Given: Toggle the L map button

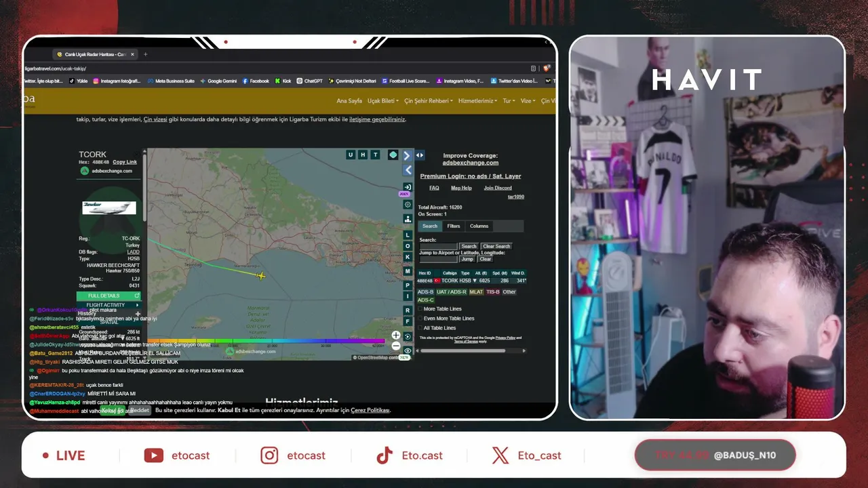Looking at the screenshot, I should click(x=408, y=235).
